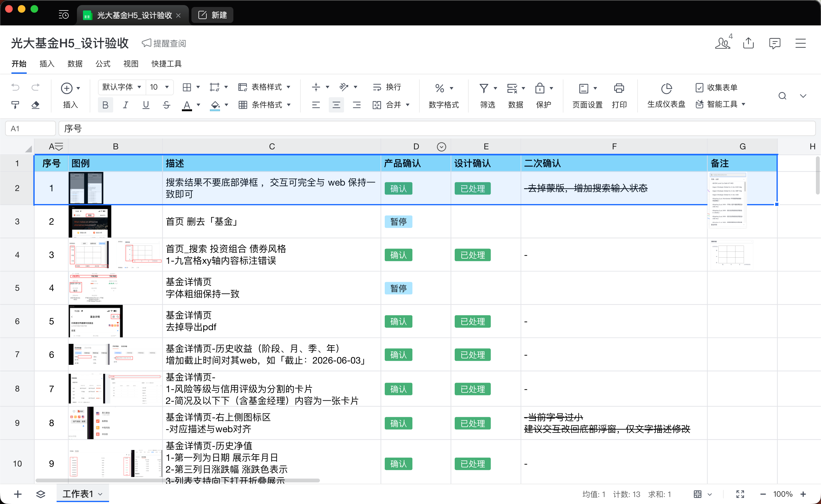The height and width of the screenshot is (504, 821).
Task: Open the 智能工具 dropdown
Action: coord(720,104)
